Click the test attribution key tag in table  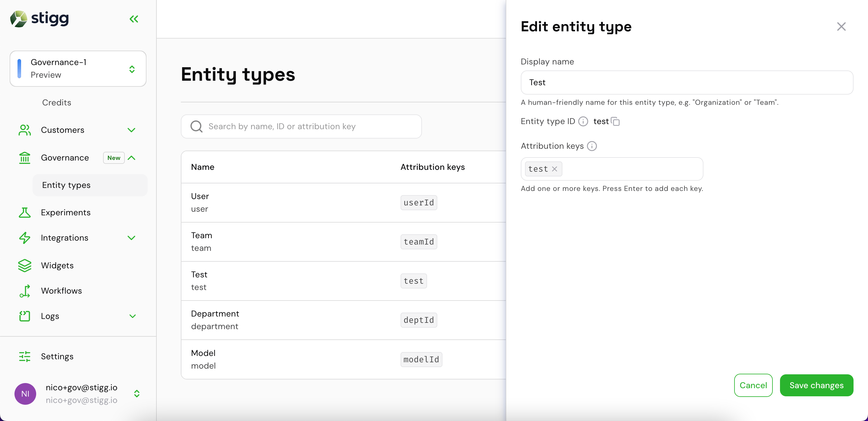414,281
